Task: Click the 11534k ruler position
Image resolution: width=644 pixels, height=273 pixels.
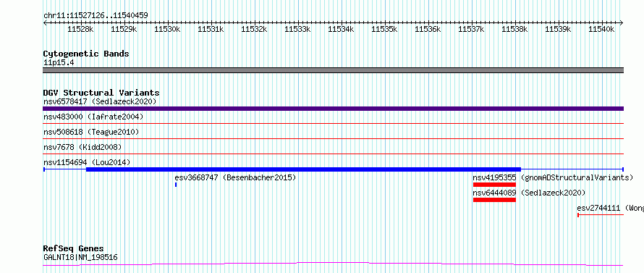Action: (x=342, y=29)
